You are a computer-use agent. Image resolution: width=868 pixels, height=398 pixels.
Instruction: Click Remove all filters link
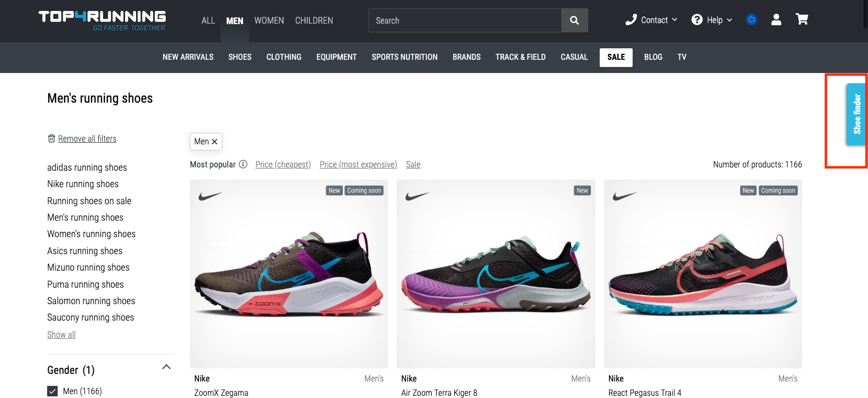tap(87, 139)
